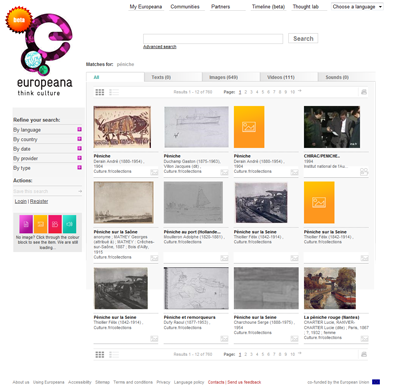This screenshot has width=400, height=392.
Task: Click video type icon under CHIRAC/PENICHE result
Action: coord(364,172)
